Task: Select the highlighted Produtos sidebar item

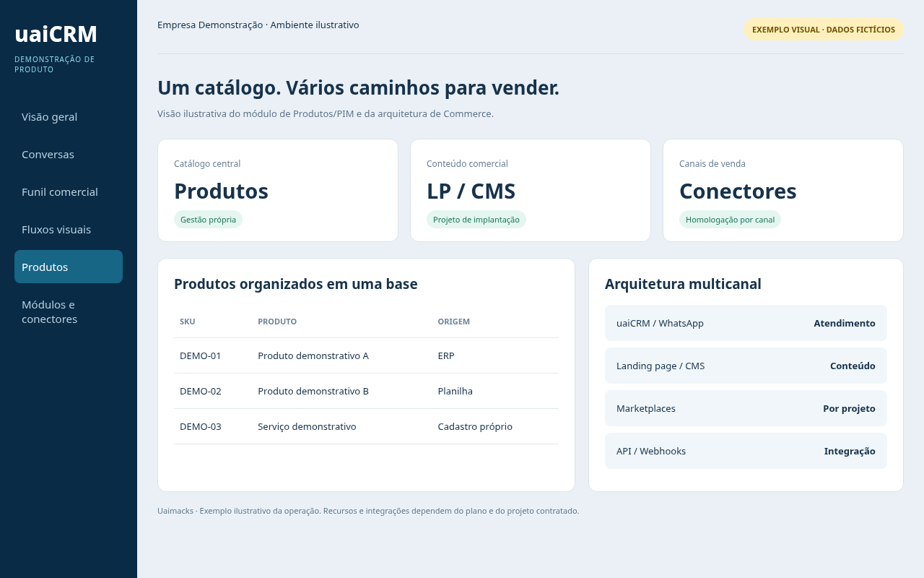Action: pos(69,267)
